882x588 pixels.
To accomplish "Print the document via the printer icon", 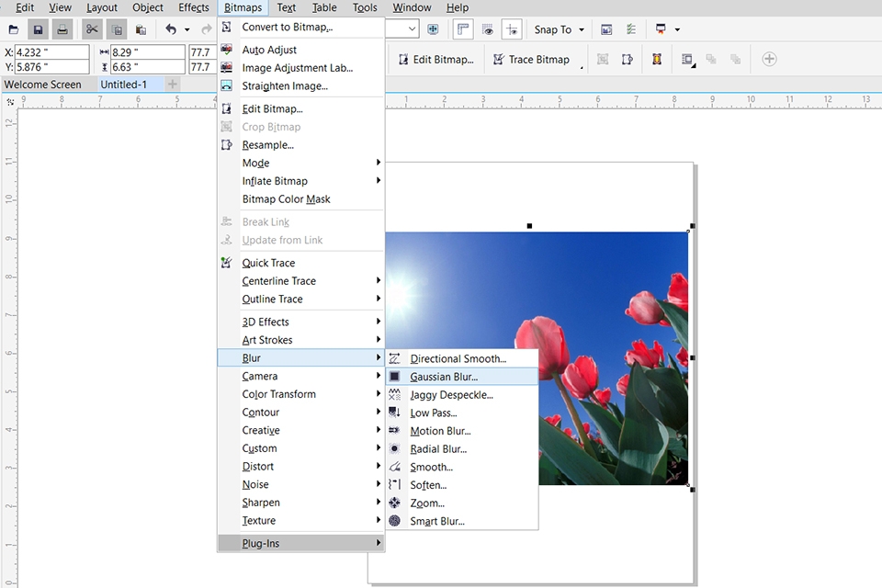I will 62,28.
